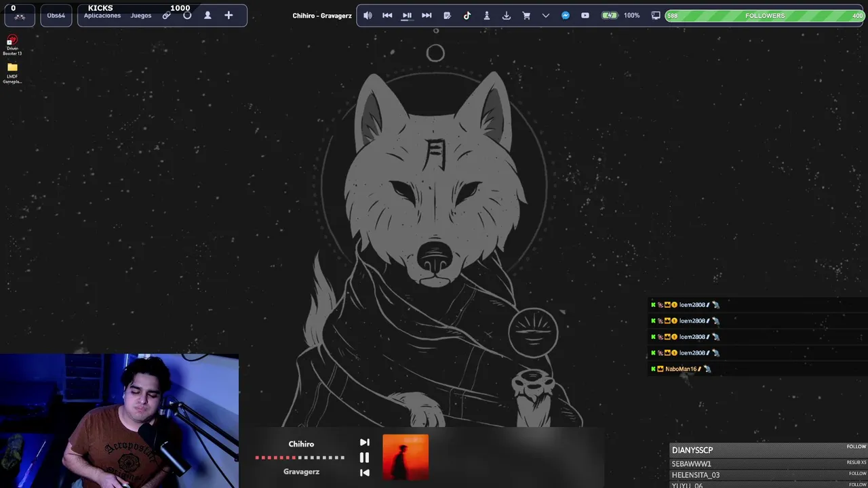This screenshot has width=868, height=488.
Task: Open the user profile icon in the top bar
Action: (208, 16)
